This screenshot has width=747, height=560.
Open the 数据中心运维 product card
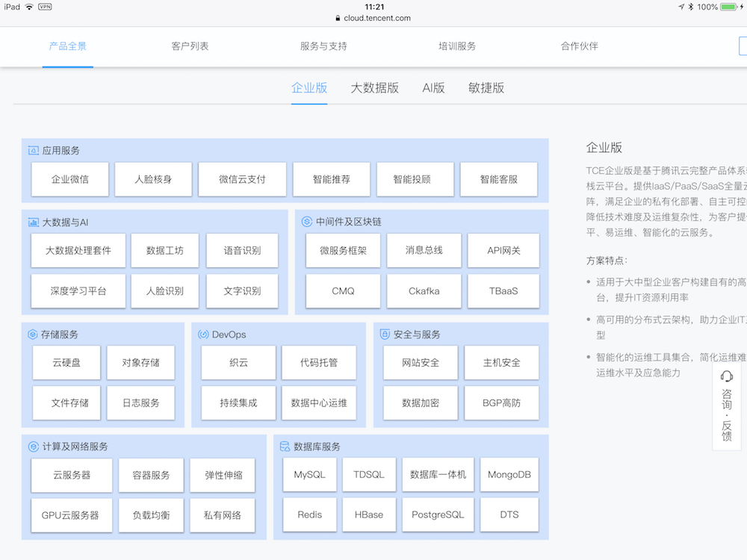[x=319, y=403]
